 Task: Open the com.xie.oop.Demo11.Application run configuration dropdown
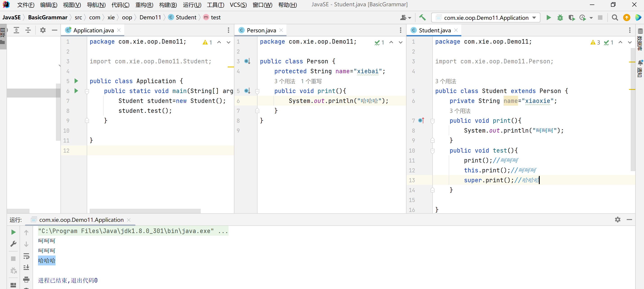486,18
